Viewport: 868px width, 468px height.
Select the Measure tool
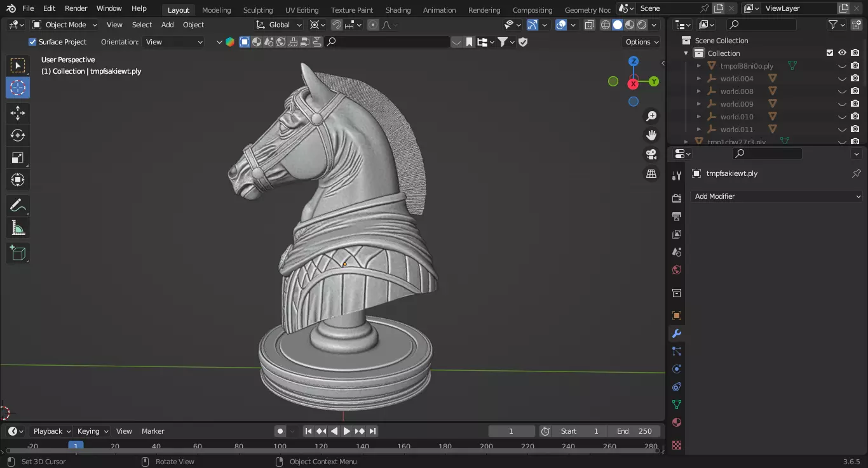click(x=18, y=227)
